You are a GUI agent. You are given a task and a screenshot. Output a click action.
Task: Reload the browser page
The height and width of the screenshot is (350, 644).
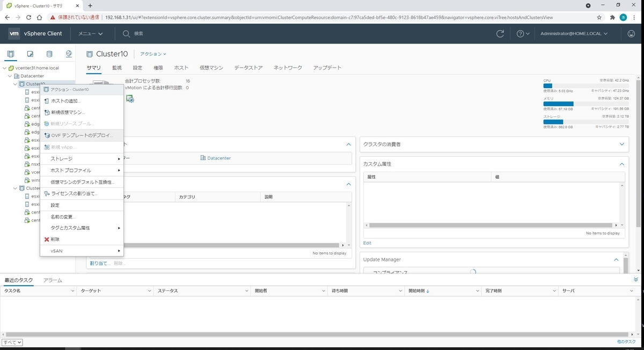(x=30, y=17)
